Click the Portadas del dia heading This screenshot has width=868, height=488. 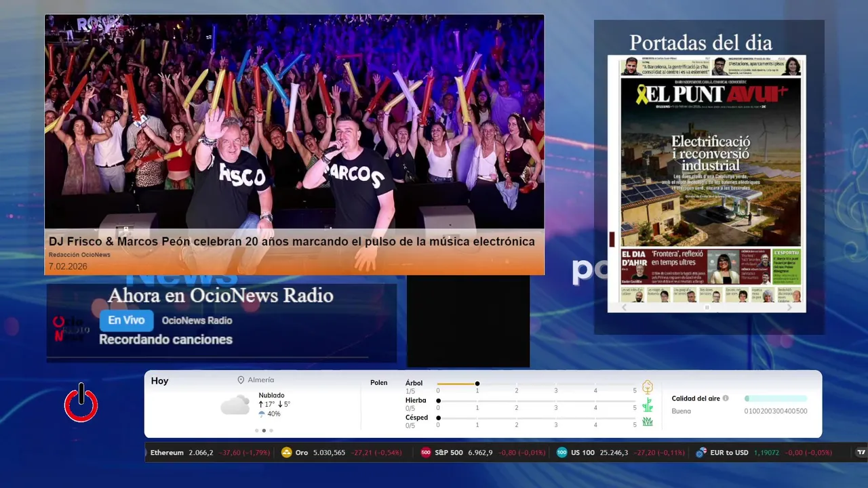point(701,43)
